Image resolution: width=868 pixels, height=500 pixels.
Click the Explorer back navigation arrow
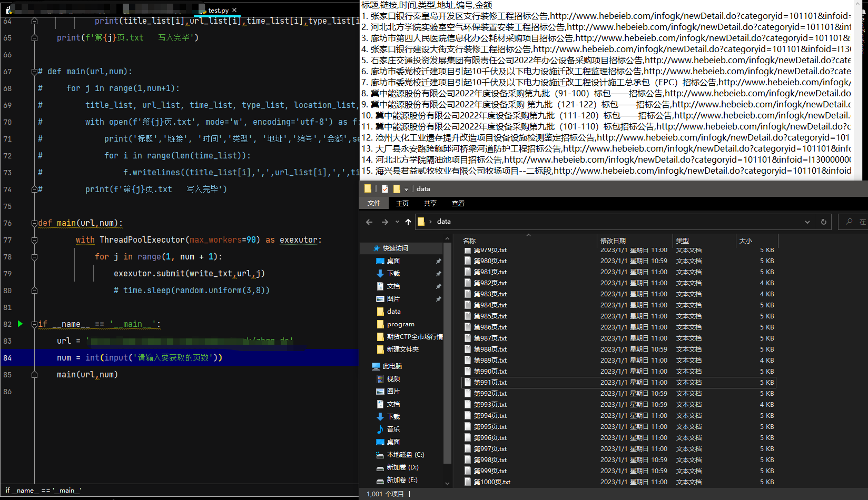tap(369, 222)
